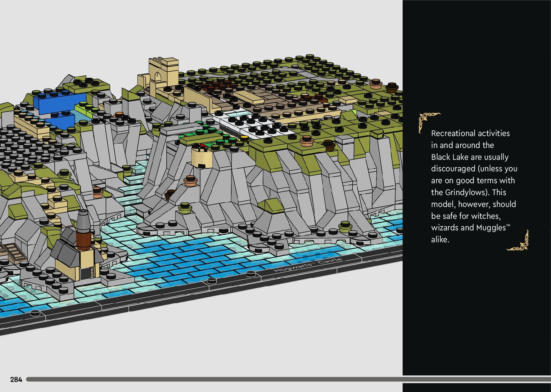Click the round tan tower on the cliff
Screen dimensions: 551x392
click(x=202, y=157)
